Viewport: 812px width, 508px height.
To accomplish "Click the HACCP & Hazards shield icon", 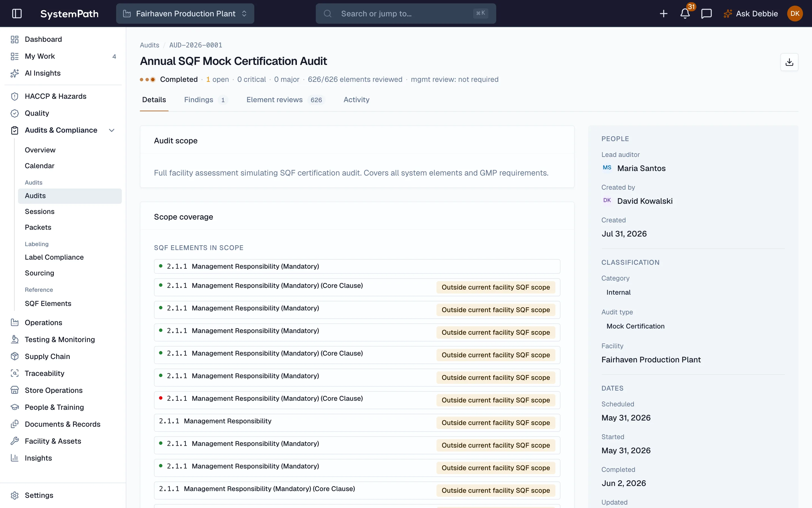I will tap(14, 97).
